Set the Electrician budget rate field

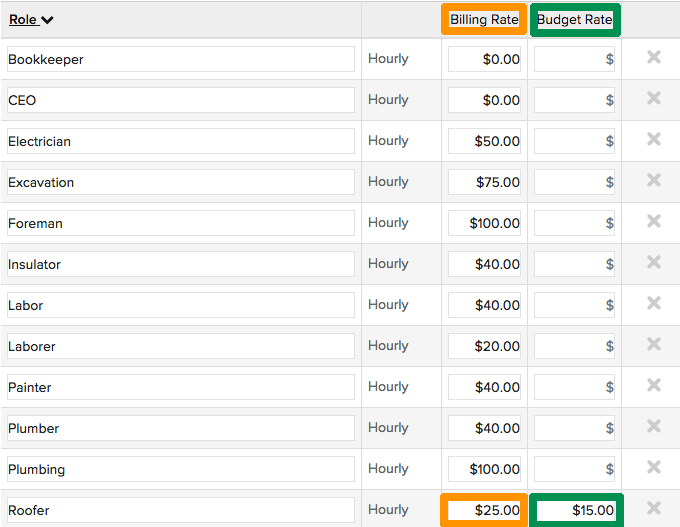click(x=574, y=141)
